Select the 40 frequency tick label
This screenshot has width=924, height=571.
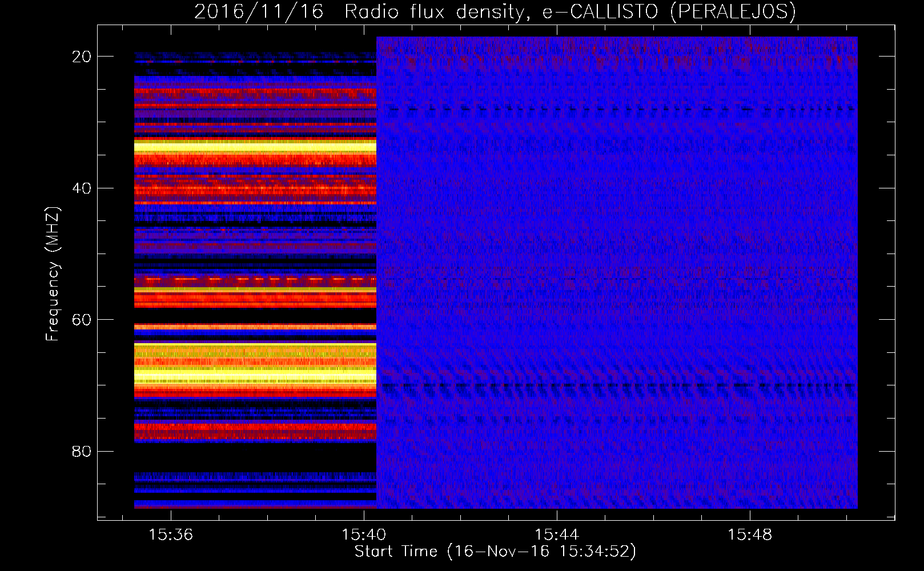[82, 188]
